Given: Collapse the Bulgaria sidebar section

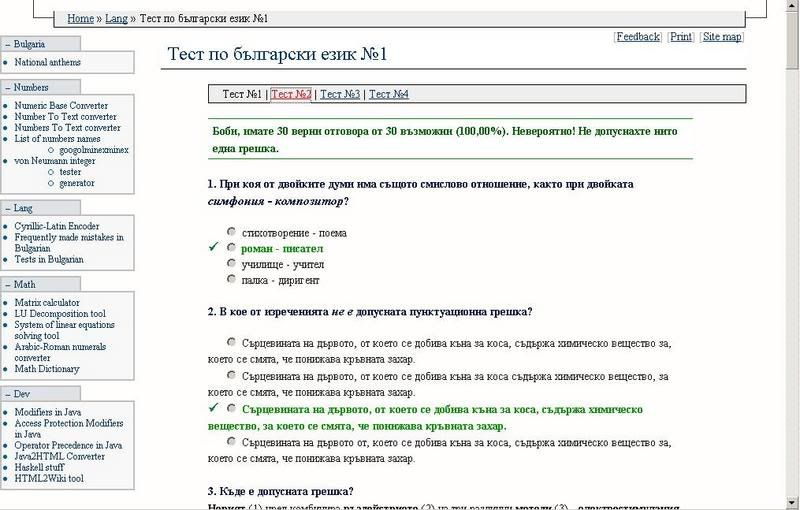Looking at the screenshot, I should click(8, 45).
